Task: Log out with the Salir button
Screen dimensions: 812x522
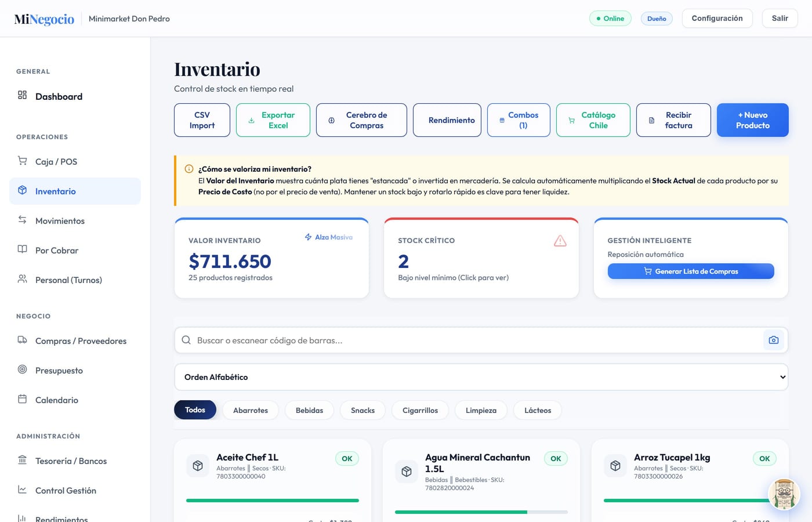Action: click(x=780, y=19)
